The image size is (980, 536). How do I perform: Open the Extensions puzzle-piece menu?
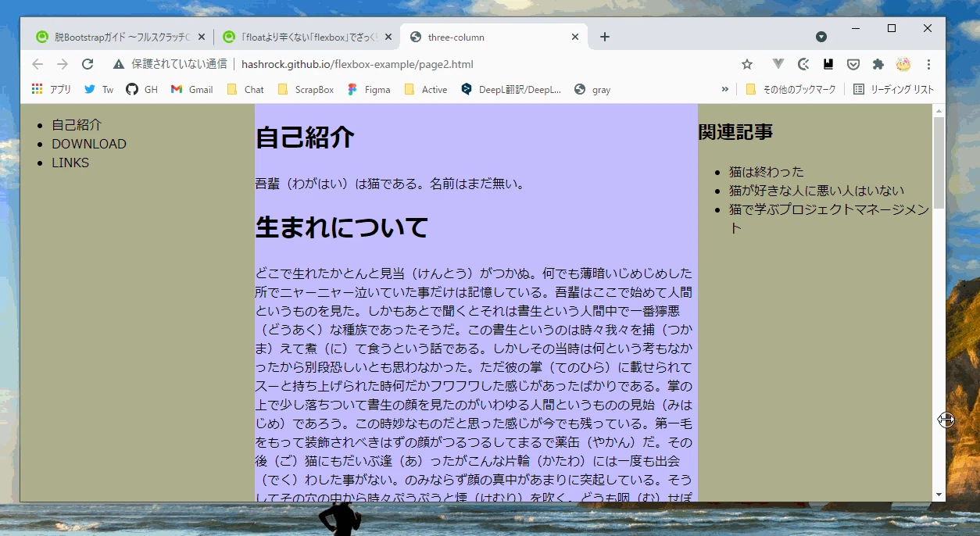point(878,64)
